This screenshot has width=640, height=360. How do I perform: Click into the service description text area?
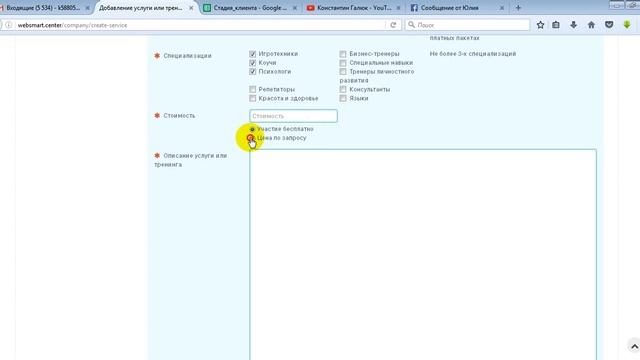pos(423,255)
